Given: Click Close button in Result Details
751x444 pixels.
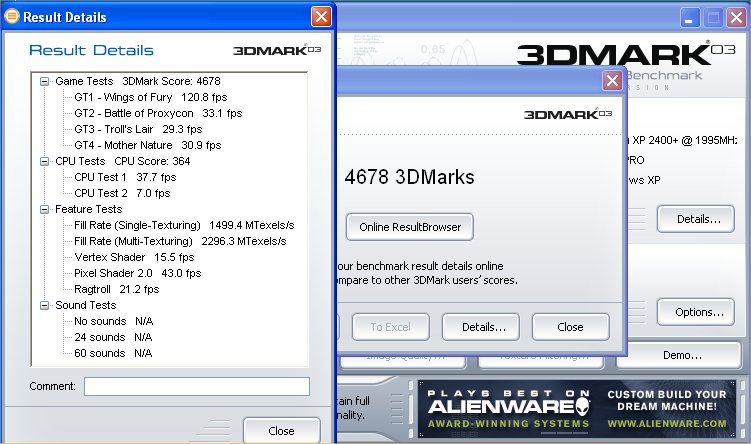Looking at the screenshot, I should 282,431.
